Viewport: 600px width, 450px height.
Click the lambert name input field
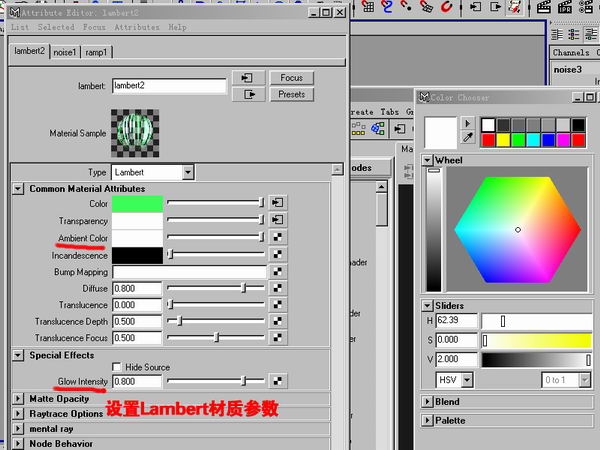(169, 86)
